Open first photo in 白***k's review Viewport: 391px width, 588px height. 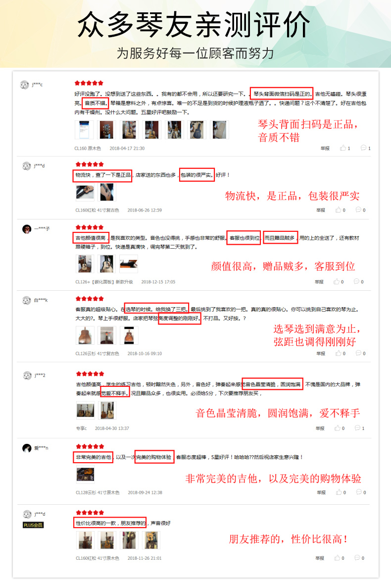coord(85,335)
